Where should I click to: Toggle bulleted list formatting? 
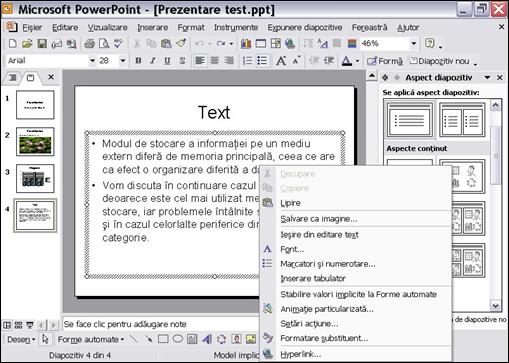[262, 61]
